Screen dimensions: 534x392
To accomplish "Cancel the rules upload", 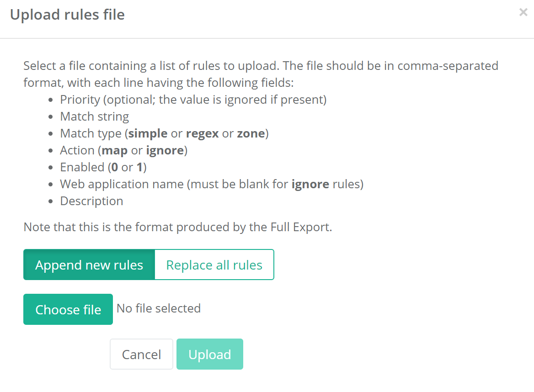I will (141, 354).
